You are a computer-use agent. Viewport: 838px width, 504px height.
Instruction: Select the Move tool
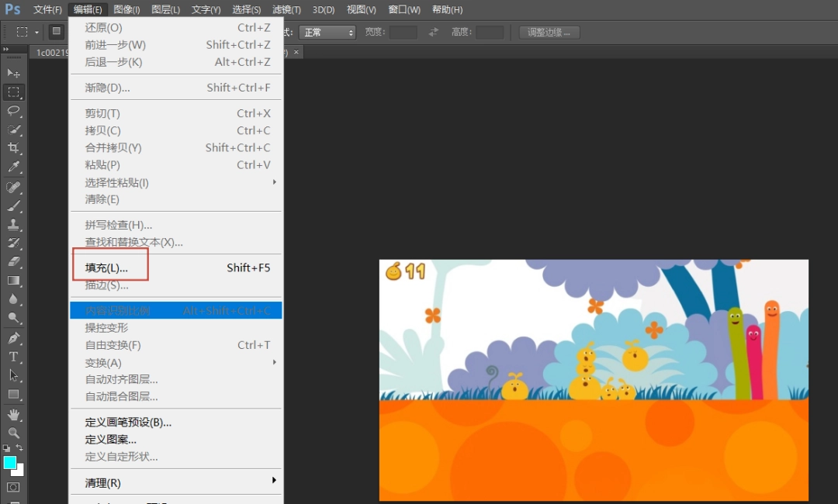click(13, 73)
